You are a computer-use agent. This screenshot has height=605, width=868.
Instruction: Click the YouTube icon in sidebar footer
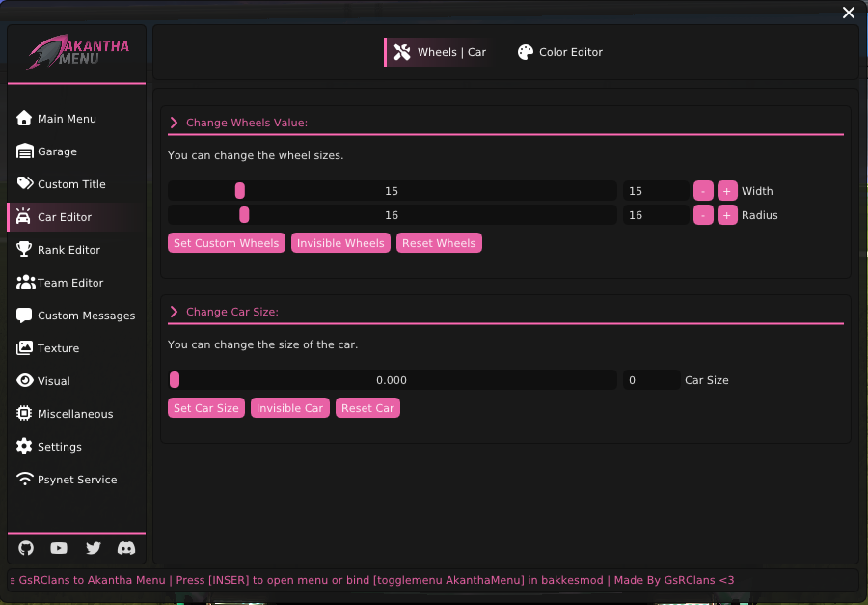(59, 548)
